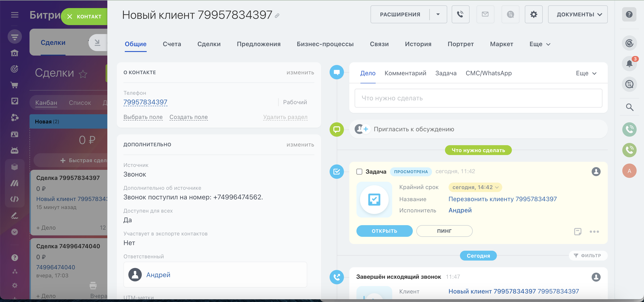Viewport: 644px width, 302px height.
Task: Open the contacts card icon in sidebar
Action: click(15, 134)
